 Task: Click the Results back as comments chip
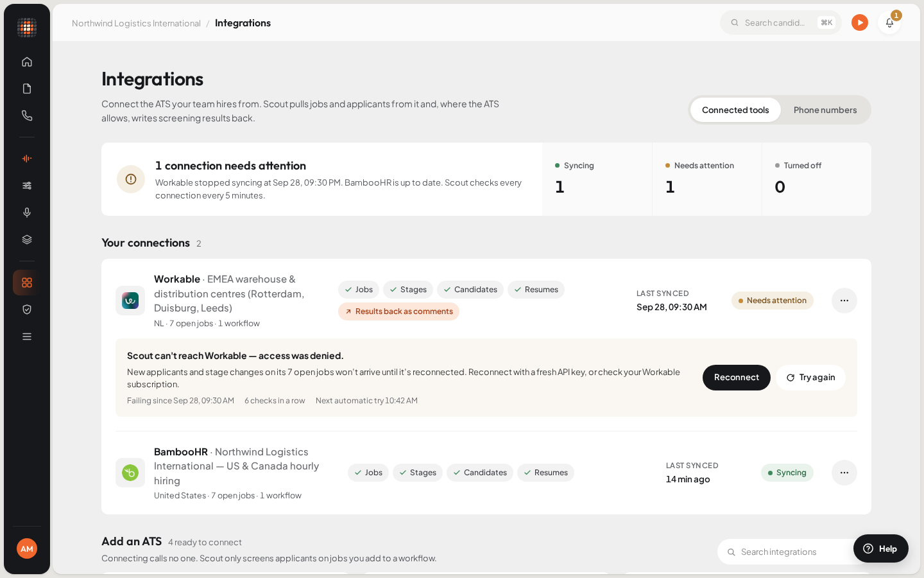(398, 311)
